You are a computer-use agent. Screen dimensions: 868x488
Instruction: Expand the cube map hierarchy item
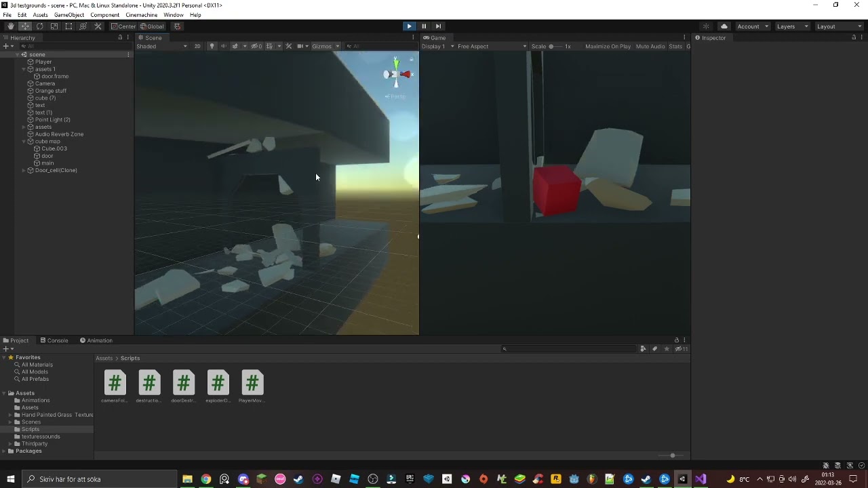(x=24, y=141)
